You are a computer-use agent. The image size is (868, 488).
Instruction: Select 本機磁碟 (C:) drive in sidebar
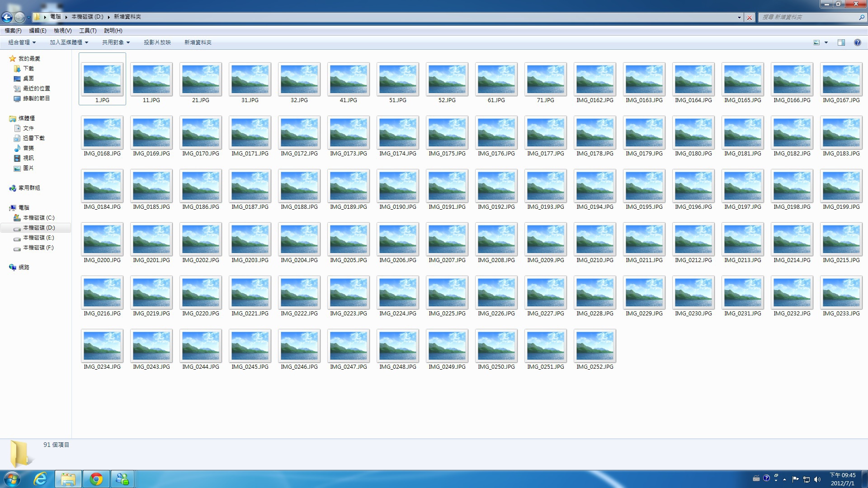38,218
